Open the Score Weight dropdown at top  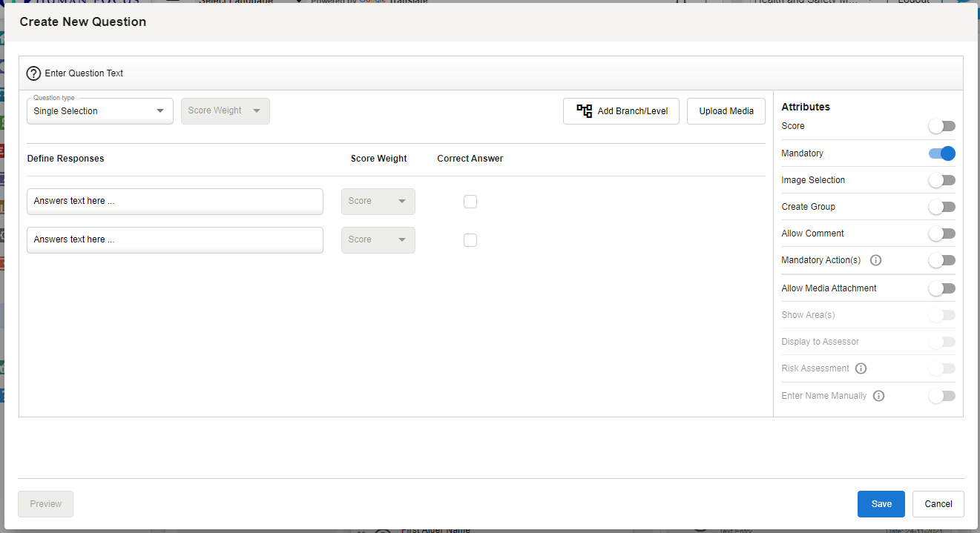(x=225, y=111)
